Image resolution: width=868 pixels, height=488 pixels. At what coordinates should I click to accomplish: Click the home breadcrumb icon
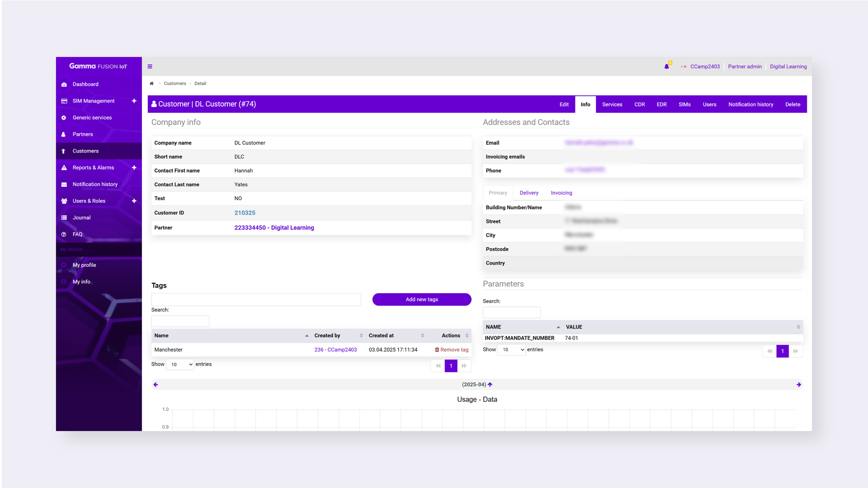click(x=152, y=84)
